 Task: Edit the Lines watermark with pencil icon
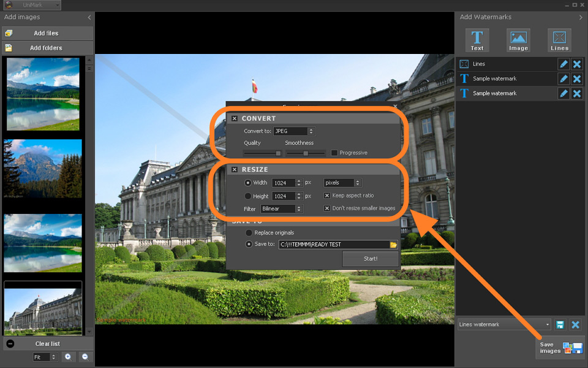click(563, 64)
